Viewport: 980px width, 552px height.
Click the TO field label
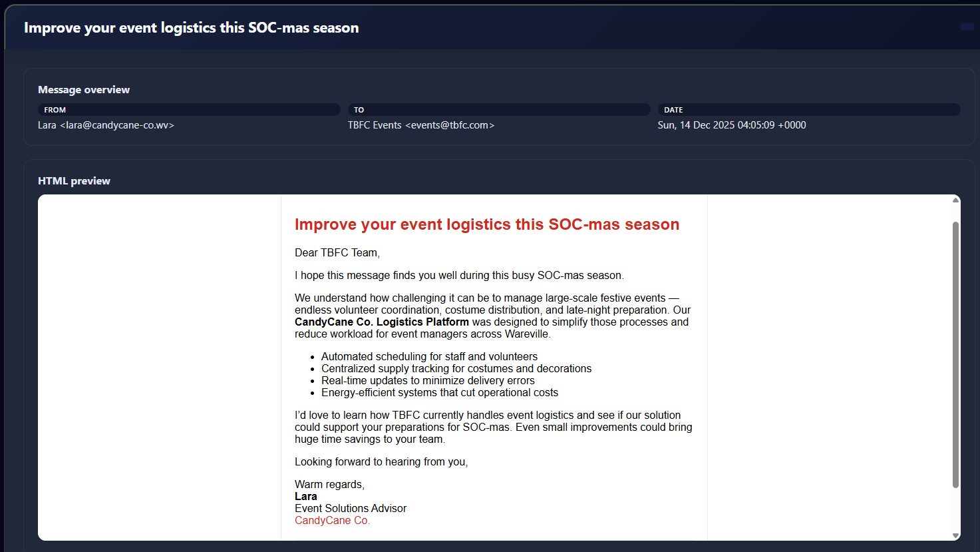tap(359, 110)
